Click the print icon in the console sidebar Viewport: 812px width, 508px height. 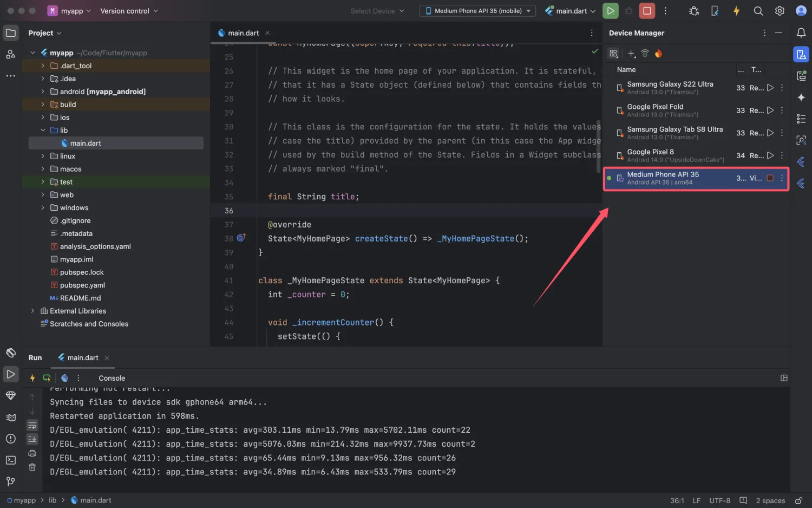pos(32,453)
